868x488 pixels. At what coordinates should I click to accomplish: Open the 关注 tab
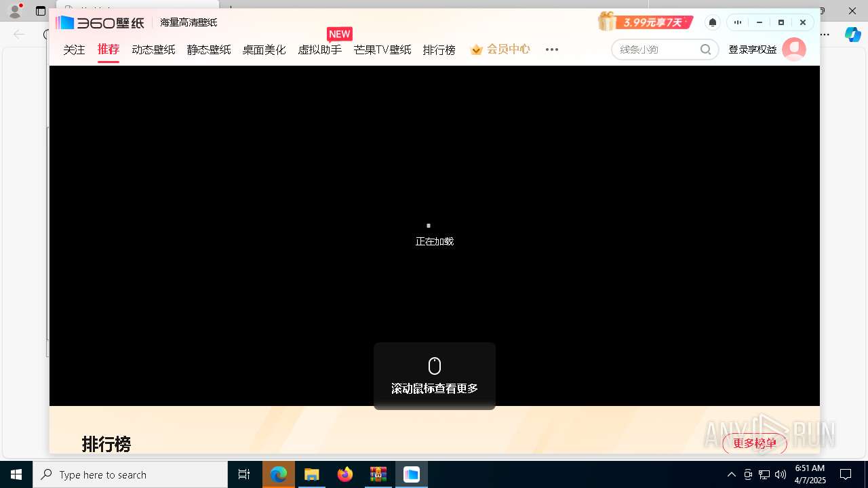(x=74, y=49)
